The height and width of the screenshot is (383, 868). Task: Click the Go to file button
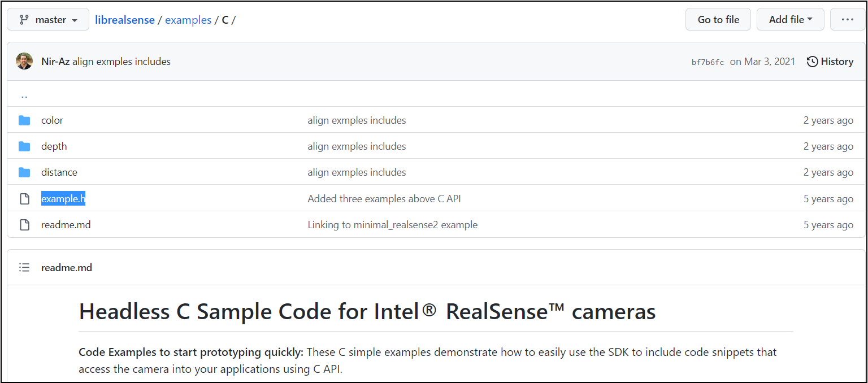click(718, 19)
